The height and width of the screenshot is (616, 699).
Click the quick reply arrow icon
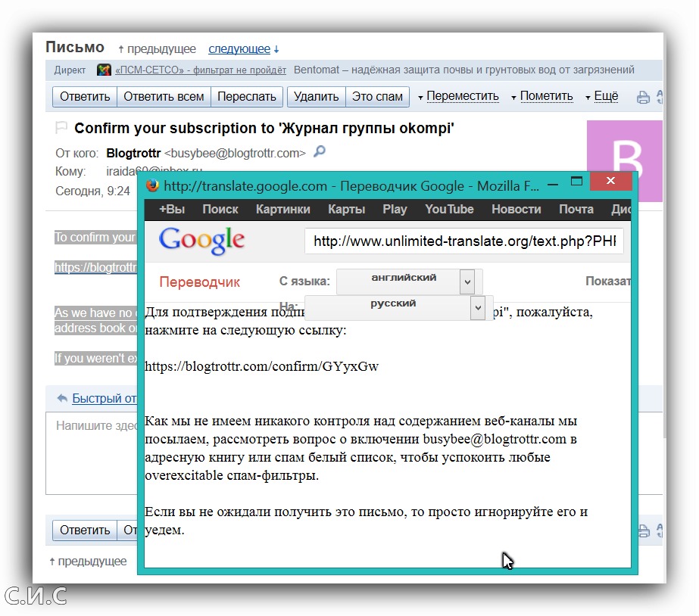coord(62,398)
